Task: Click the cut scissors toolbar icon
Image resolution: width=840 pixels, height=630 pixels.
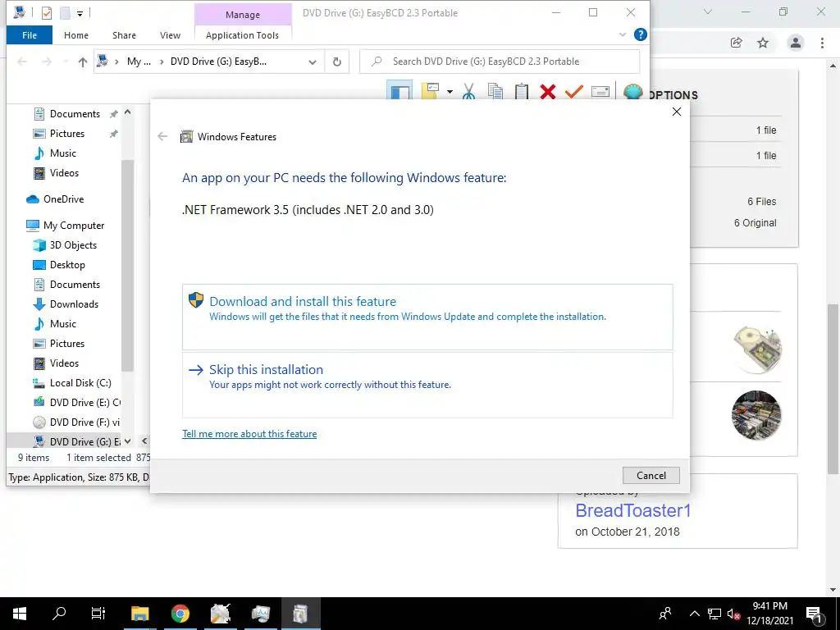Action: click(x=468, y=92)
